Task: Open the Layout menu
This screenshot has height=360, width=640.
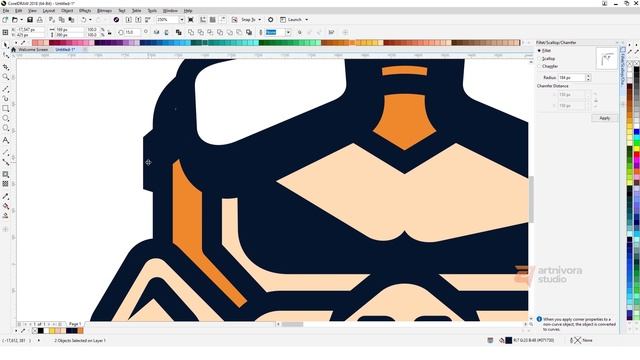Action: (49, 11)
